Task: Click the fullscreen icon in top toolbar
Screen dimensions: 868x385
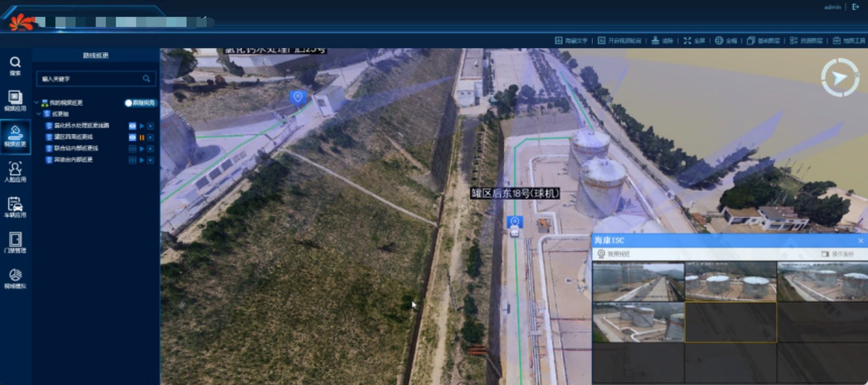Action: pyautogui.click(x=694, y=41)
